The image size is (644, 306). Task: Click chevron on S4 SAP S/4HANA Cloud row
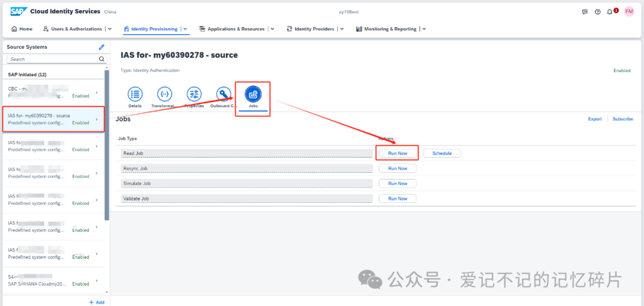tap(97, 280)
